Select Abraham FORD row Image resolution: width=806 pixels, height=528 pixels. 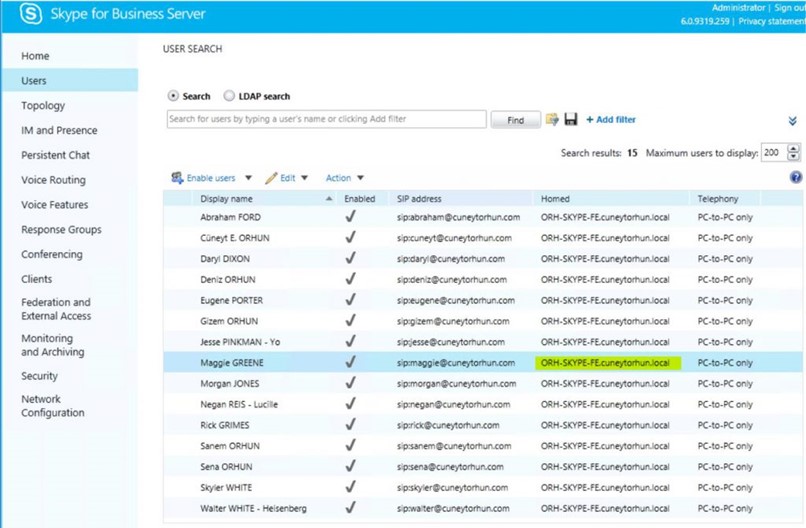[x=483, y=217]
